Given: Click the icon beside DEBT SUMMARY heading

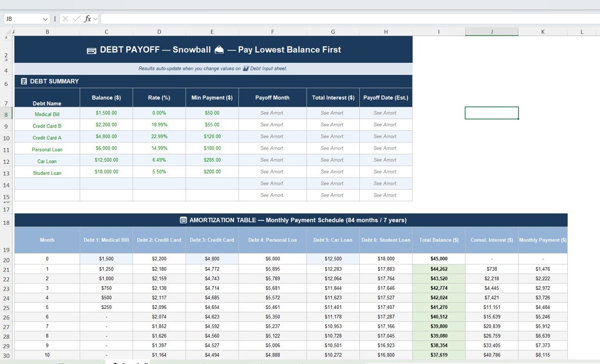Looking at the screenshot, I should click(24, 81).
